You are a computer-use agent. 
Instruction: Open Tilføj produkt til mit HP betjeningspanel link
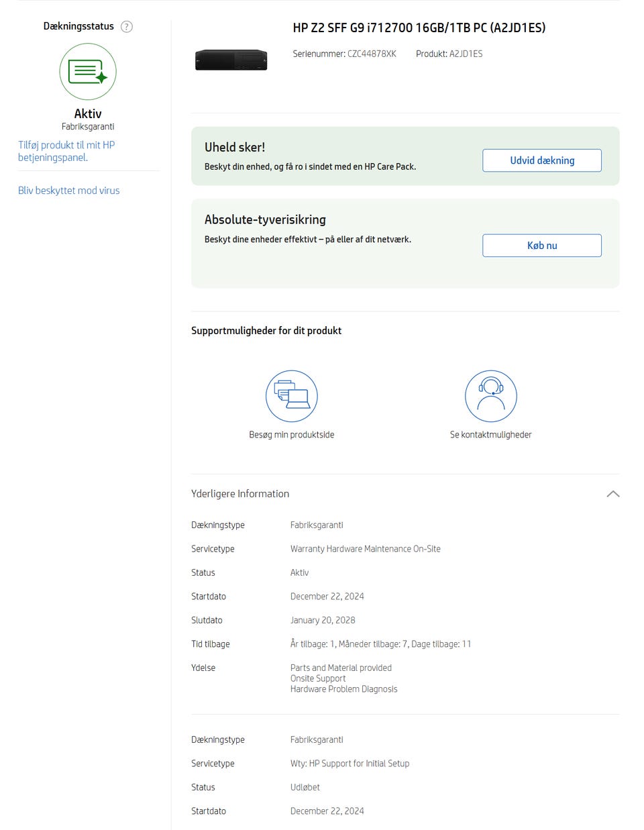(x=66, y=151)
